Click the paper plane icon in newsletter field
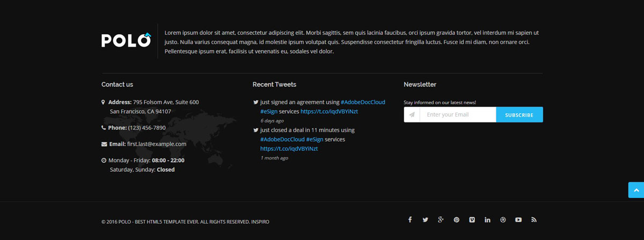The image size is (644, 240). tap(412, 115)
